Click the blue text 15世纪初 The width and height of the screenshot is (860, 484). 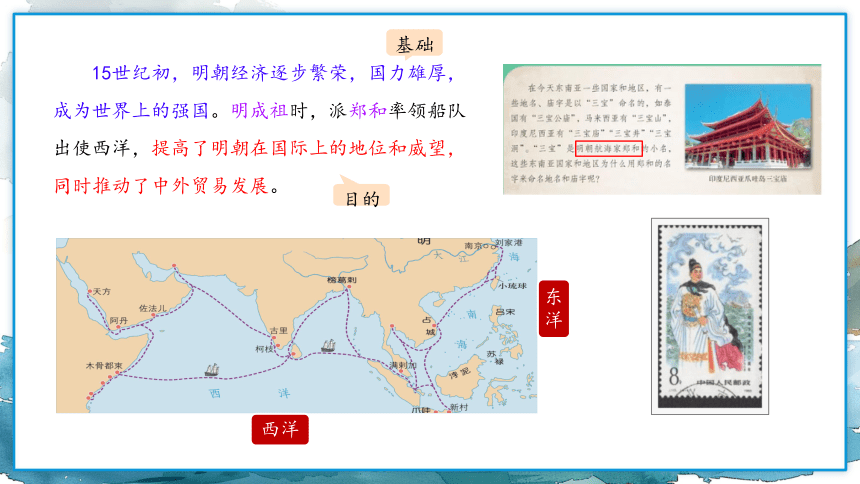coord(131,72)
